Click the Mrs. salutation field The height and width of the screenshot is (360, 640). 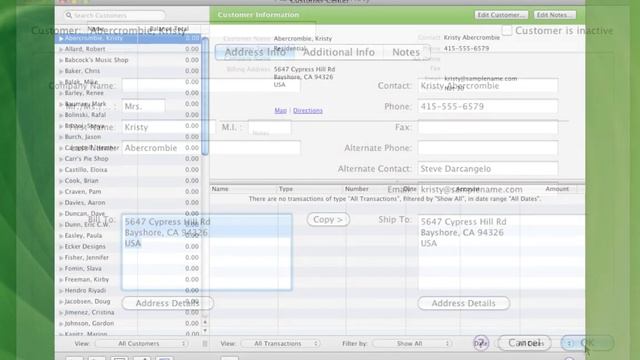[144, 107]
